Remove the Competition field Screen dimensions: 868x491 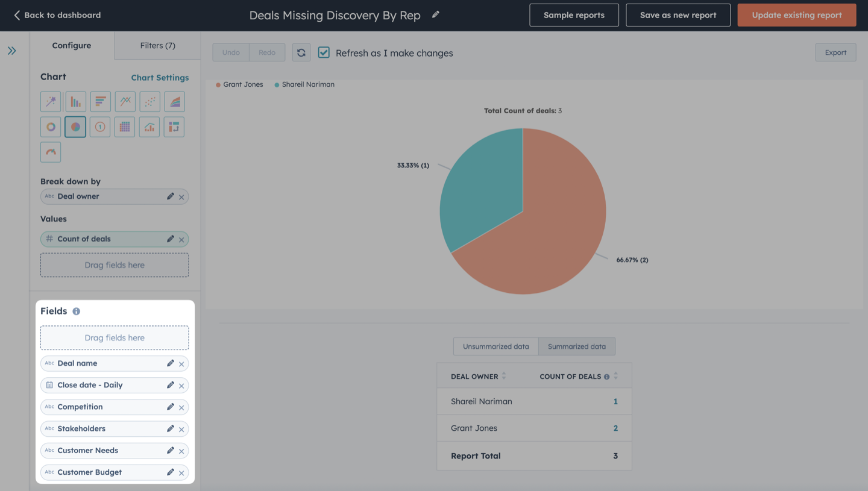pos(181,407)
